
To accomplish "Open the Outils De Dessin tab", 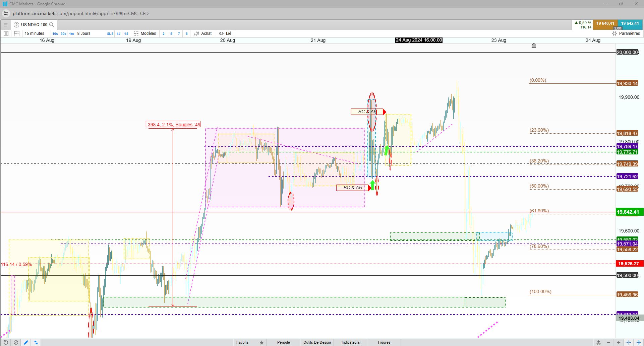I will tap(317, 342).
